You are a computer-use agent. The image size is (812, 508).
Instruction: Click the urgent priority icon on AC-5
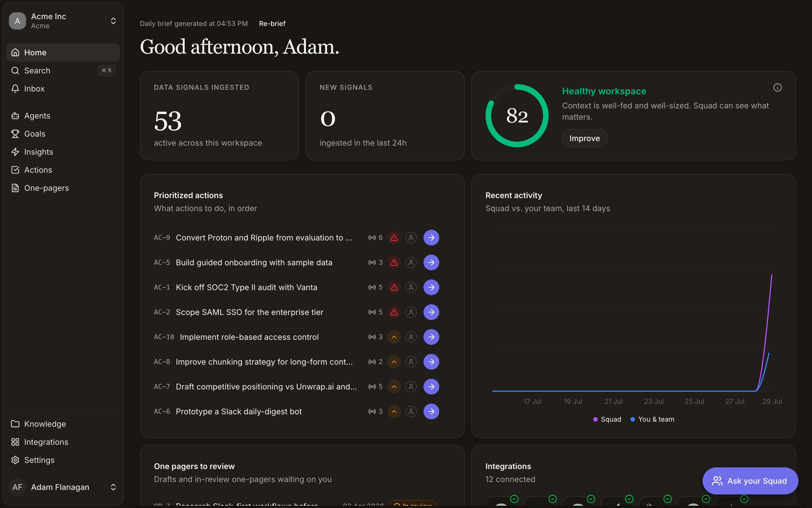[394, 262]
